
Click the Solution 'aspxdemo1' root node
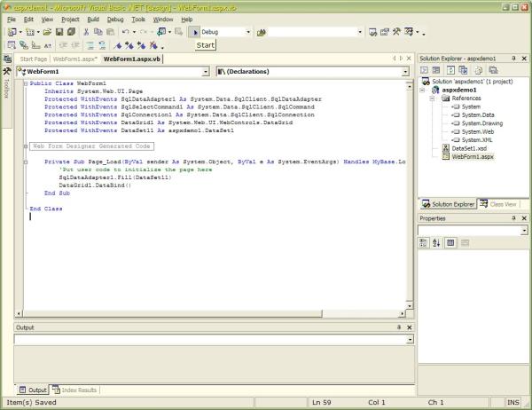tap(472, 82)
